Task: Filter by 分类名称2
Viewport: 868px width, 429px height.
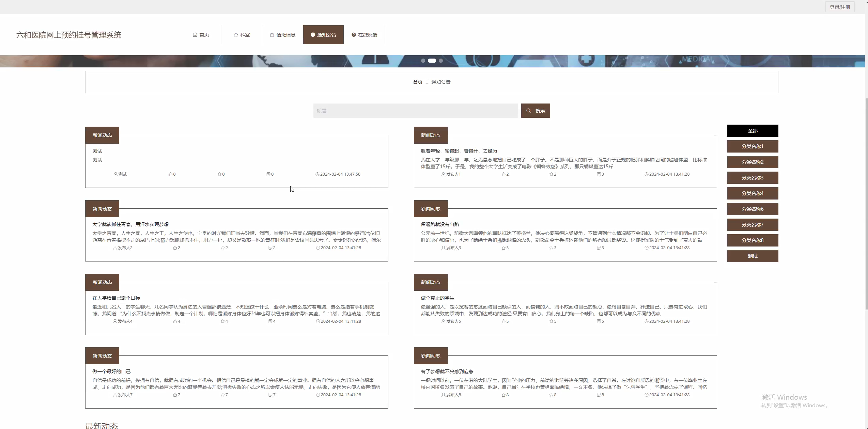Action: (x=753, y=162)
